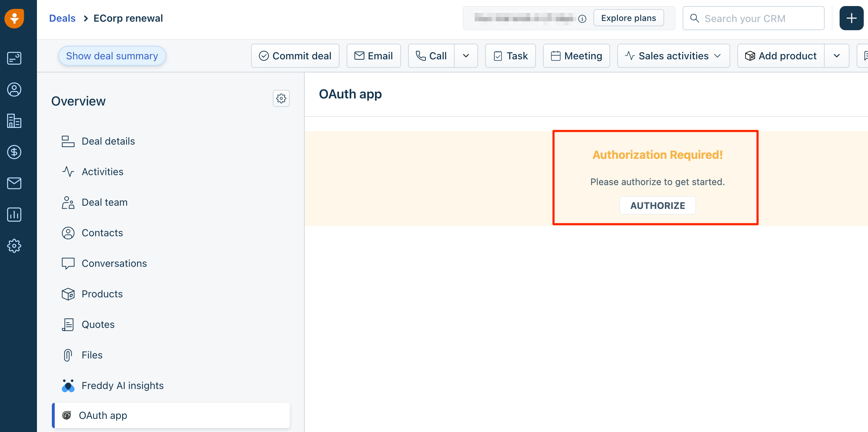Viewport: 868px width, 432px height.
Task: Open Contacts from the left navigation sidebar
Action: tap(14, 90)
